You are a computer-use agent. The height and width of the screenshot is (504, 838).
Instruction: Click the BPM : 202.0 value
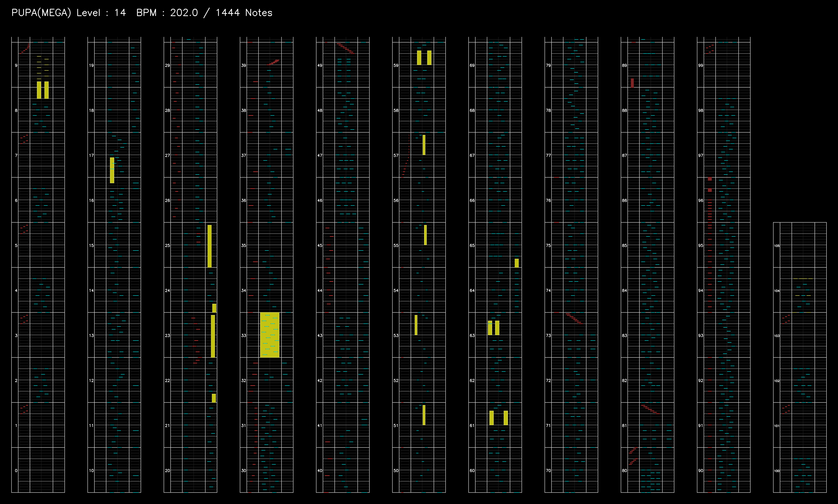pyautogui.click(x=167, y=13)
